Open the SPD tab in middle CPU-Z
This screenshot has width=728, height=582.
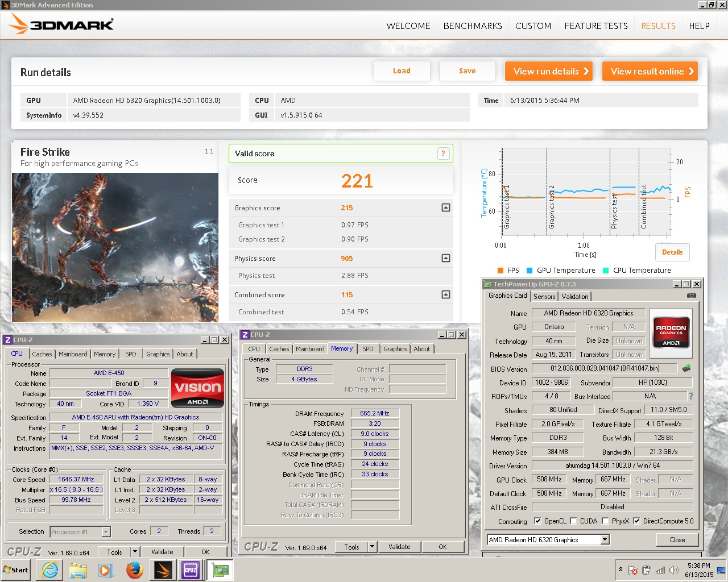[368, 349]
